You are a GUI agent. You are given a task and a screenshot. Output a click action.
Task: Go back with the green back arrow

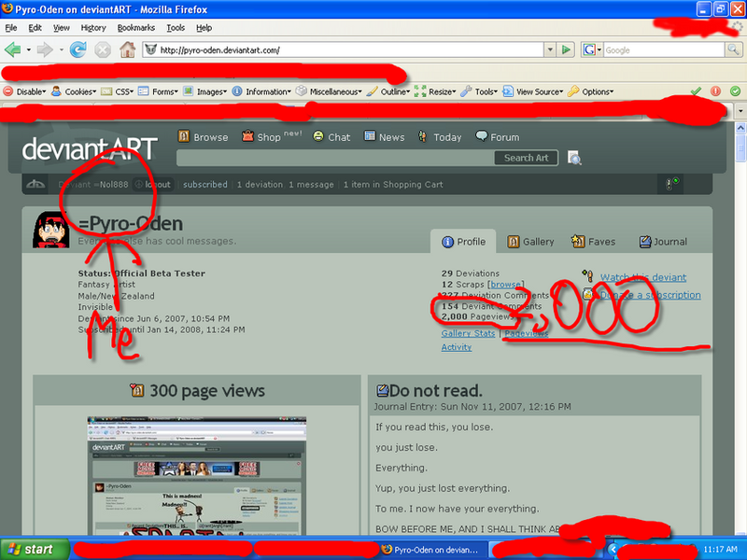[x=13, y=49]
